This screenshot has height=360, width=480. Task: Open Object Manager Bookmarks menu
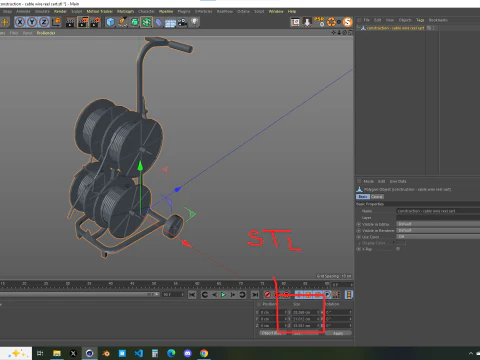tap(438, 20)
